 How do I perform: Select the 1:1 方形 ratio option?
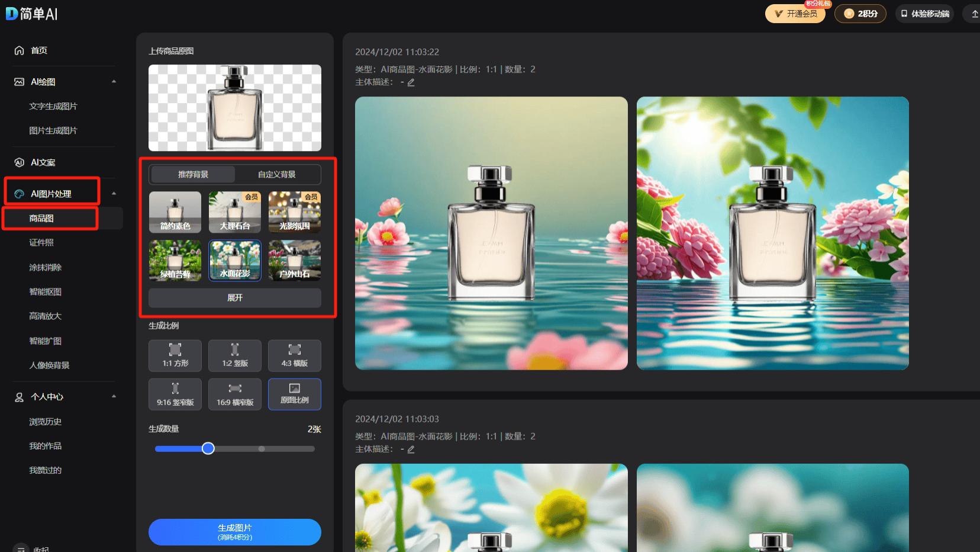point(175,355)
